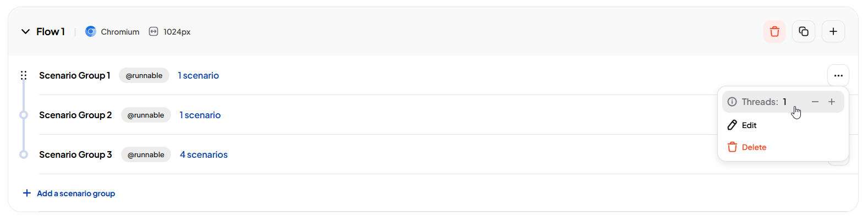Screen dimensions: 868x216
Task: Select the Scenario Group 3 title
Action: point(75,154)
